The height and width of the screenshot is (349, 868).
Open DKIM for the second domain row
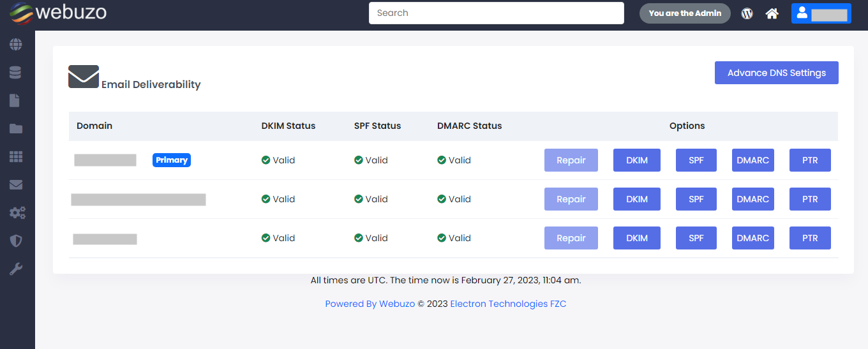coord(636,199)
